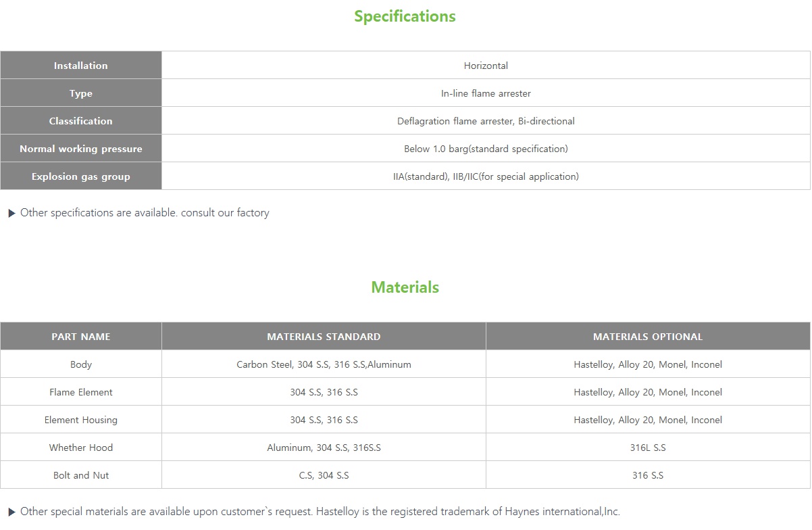This screenshot has height=530, width=812.
Task: Click the triangle bullet before 'Other specifications'
Action: tap(11, 214)
